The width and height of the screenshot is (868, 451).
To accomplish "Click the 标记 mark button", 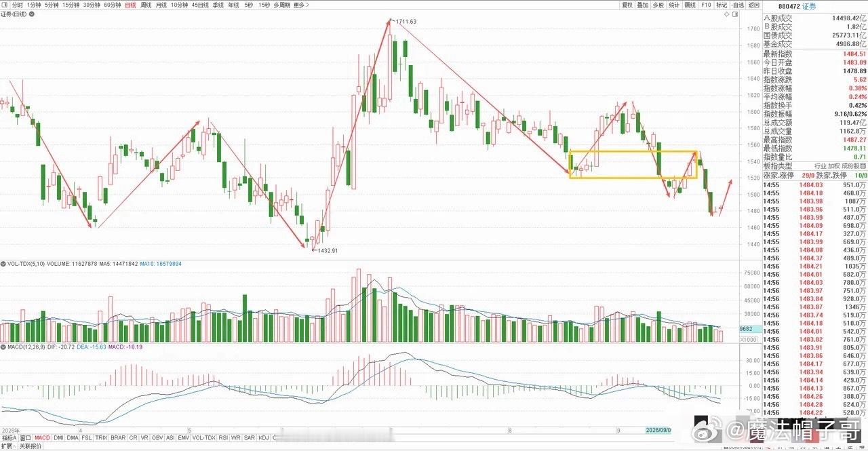I will click(x=722, y=5).
